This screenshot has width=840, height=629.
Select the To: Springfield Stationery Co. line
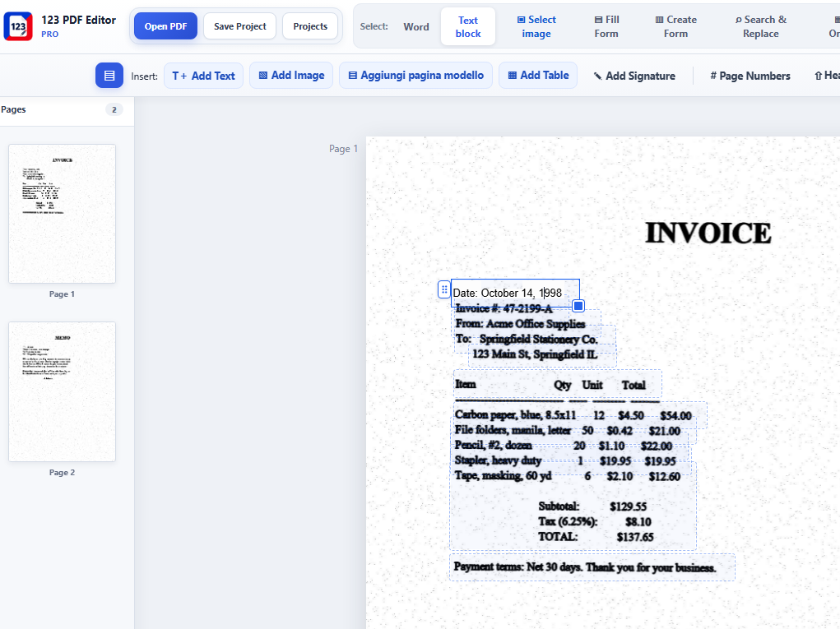pyautogui.click(x=526, y=339)
